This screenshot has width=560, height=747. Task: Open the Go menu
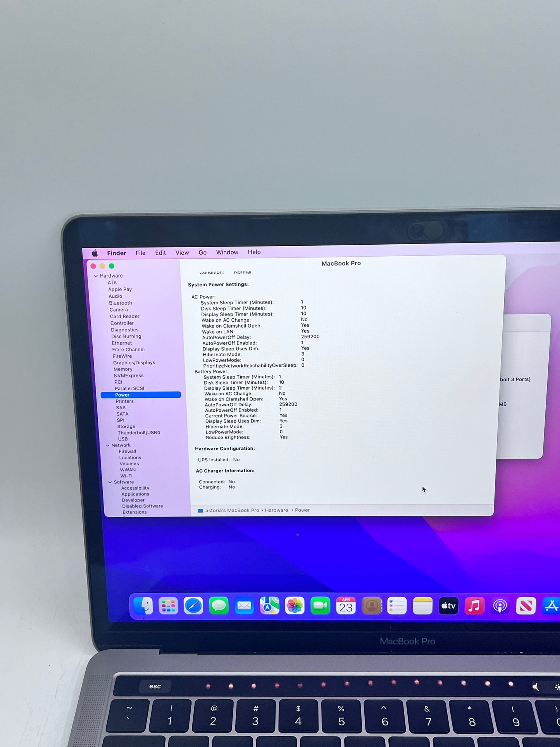tap(202, 252)
